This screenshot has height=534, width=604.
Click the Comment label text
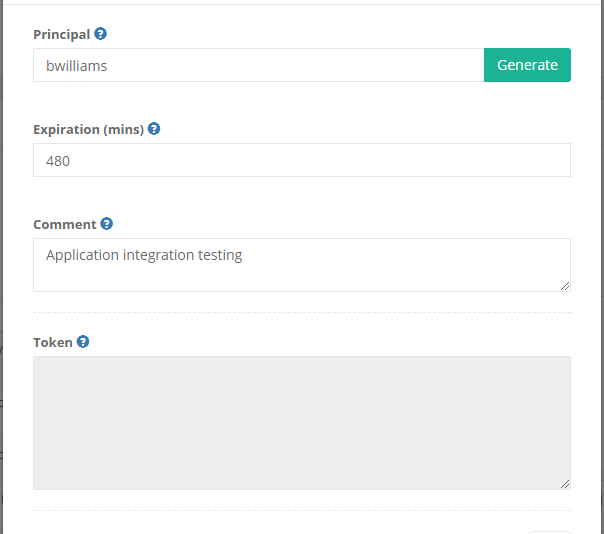click(64, 224)
